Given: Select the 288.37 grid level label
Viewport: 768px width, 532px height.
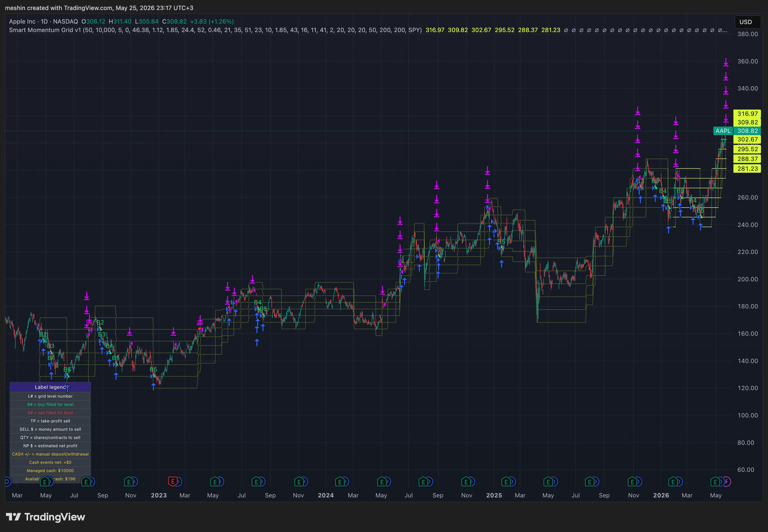Looking at the screenshot, I should (747, 159).
